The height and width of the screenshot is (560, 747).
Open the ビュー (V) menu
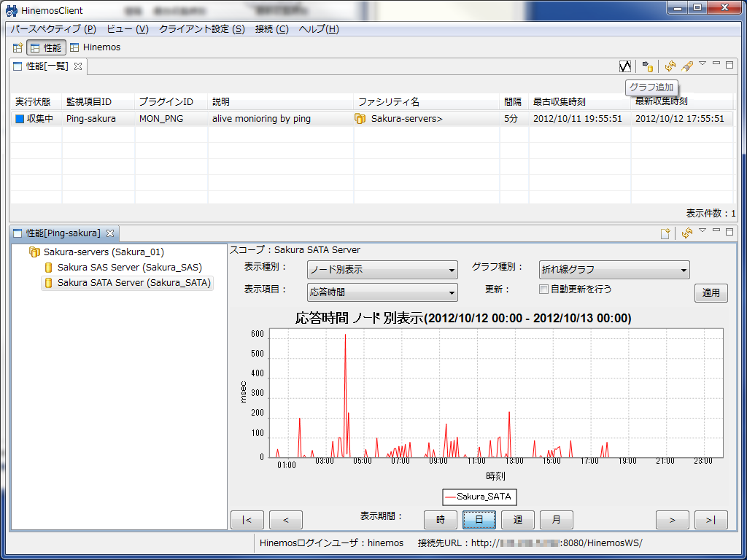click(x=128, y=29)
